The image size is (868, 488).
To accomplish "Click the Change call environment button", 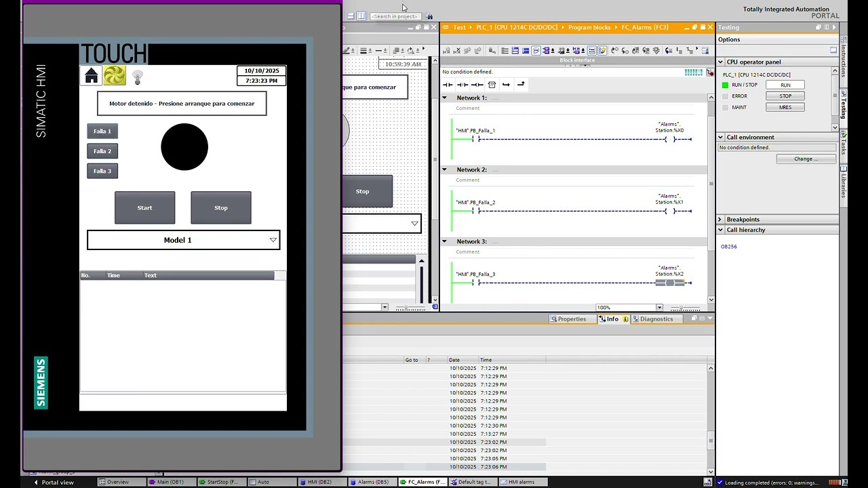I will [806, 159].
